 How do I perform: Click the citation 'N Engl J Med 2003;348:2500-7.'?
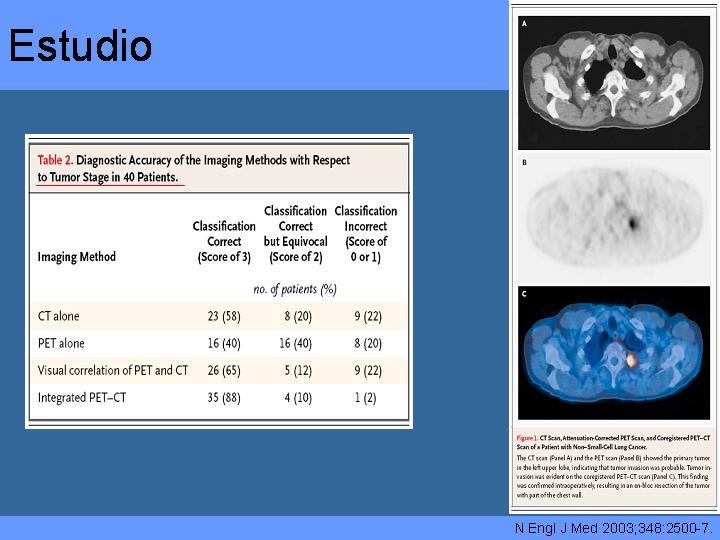click(614, 529)
